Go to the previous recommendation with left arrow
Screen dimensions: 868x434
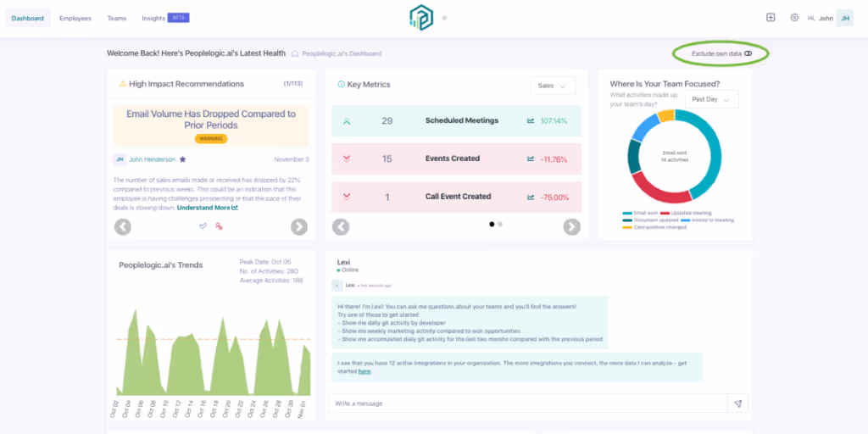[x=123, y=227]
